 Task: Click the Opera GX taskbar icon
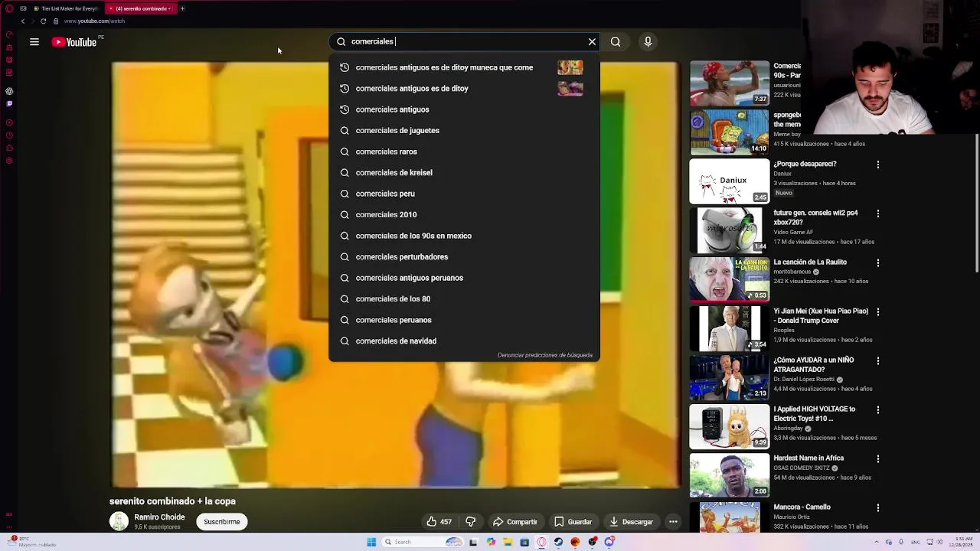tap(541, 542)
